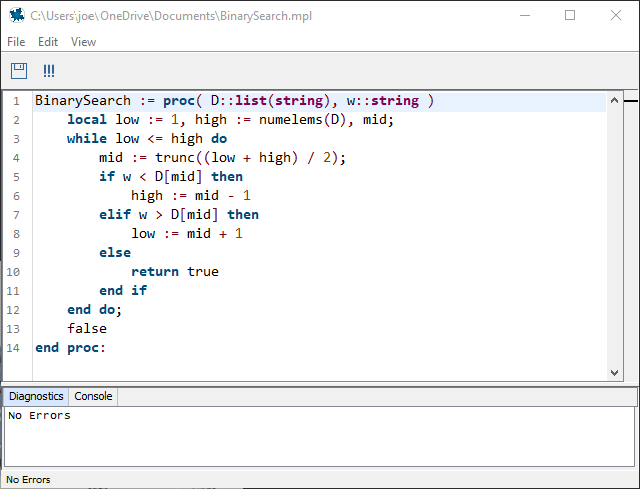Click line number 10 in the gutter

14,271
